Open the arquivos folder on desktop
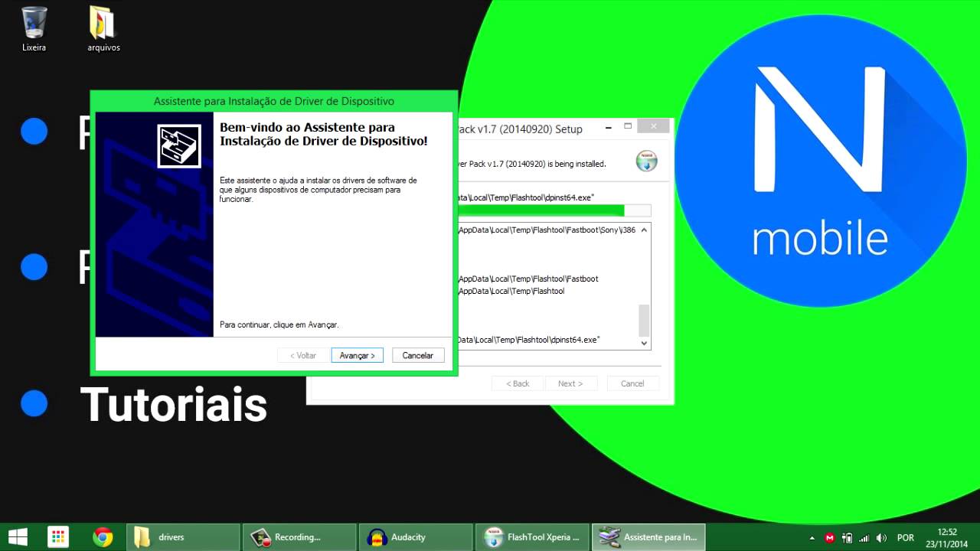Screen dimensions: 980x551 pyautogui.click(x=103, y=28)
